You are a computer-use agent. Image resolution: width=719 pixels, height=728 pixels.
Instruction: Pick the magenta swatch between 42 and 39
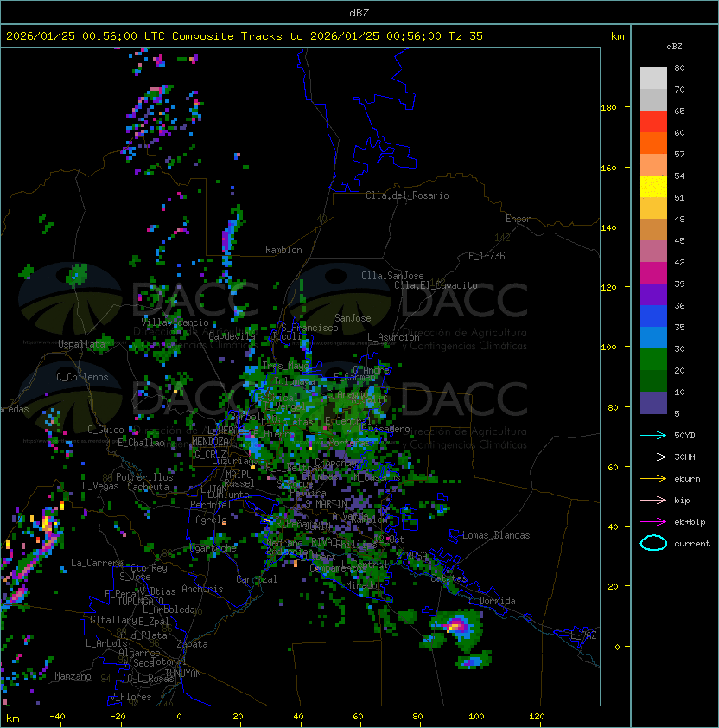click(653, 273)
